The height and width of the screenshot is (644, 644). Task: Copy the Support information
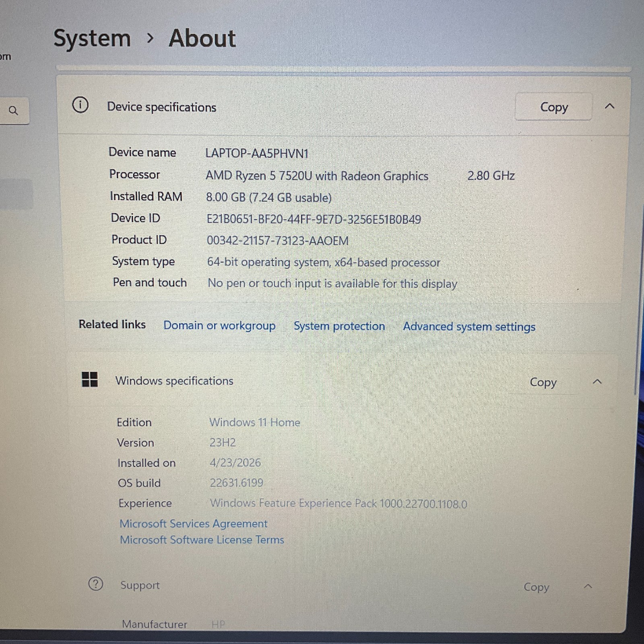536,587
